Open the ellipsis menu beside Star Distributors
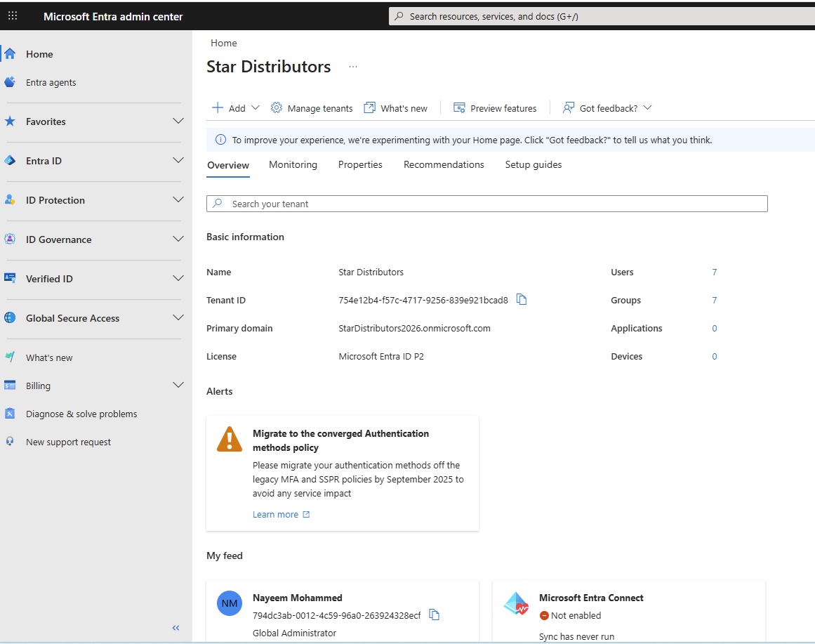Image resolution: width=815 pixels, height=644 pixels. point(353,67)
